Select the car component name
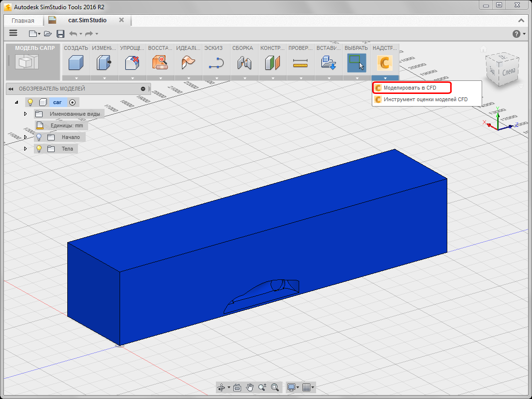The height and width of the screenshot is (399, 532). tap(57, 102)
